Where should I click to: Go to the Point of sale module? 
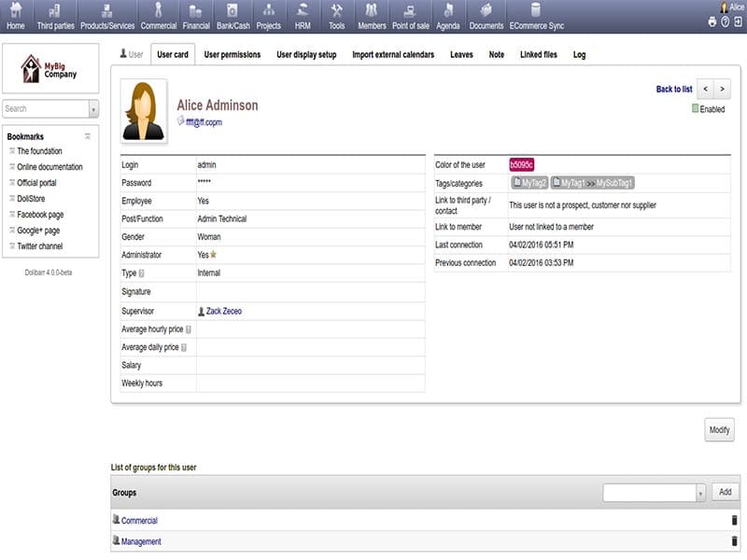pos(410,16)
